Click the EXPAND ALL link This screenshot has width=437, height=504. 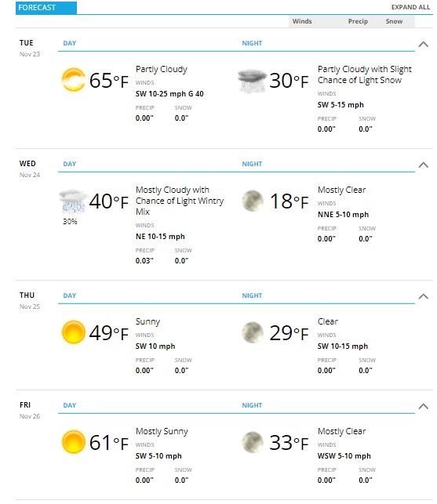pyautogui.click(x=410, y=7)
